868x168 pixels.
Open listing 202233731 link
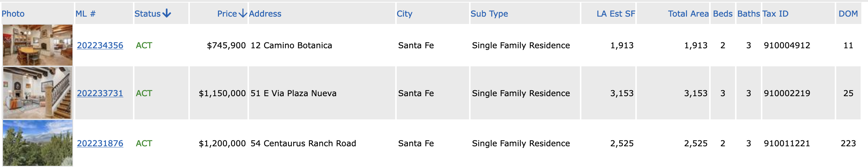tap(100, 93)
